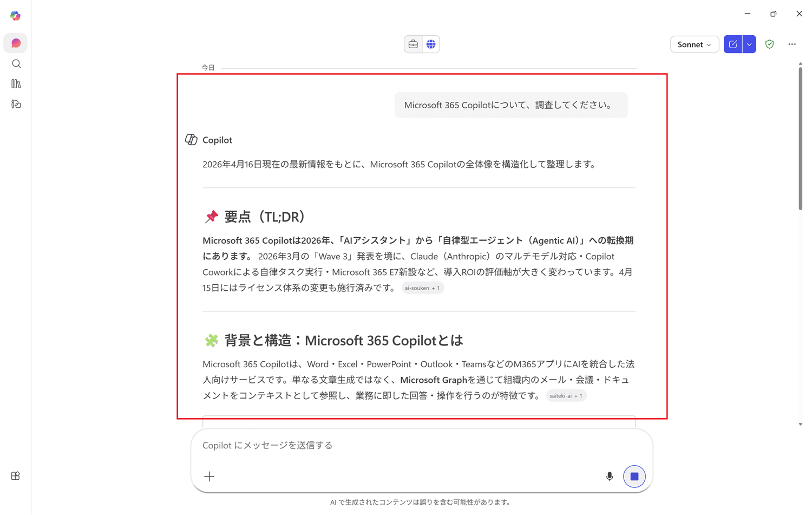Start a new chat with compose button
This screenshot has width=812, height=515.
coord(733,44)
